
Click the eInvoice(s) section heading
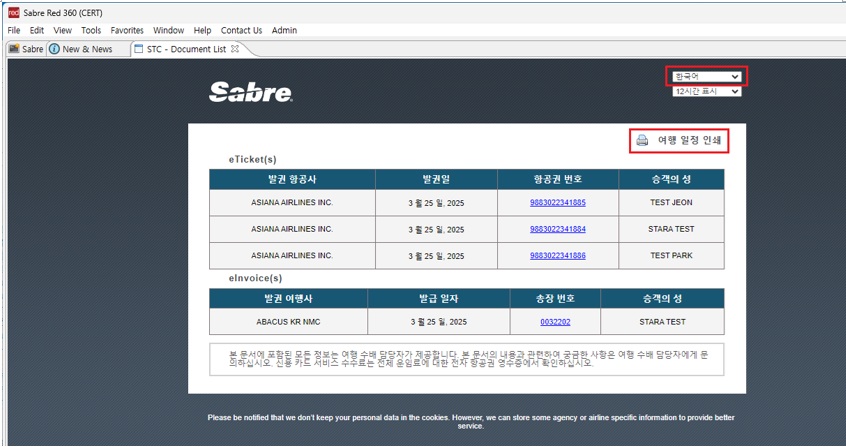coord(255,278)
